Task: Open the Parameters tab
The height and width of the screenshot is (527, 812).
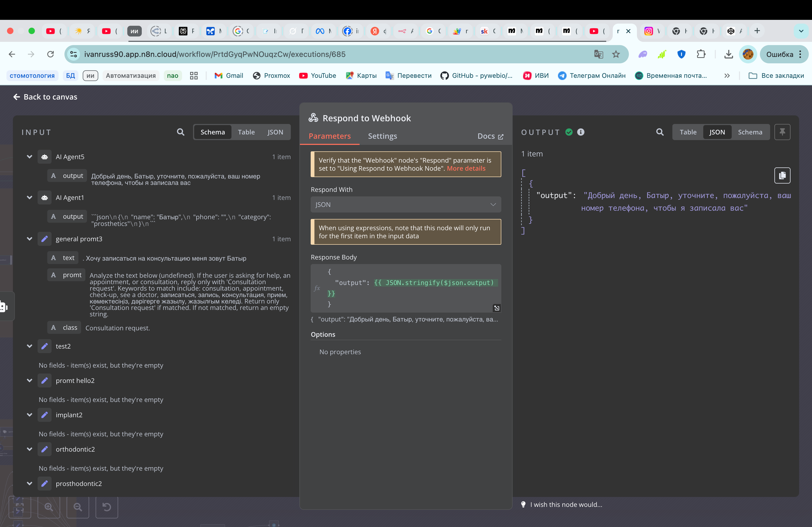Action: pos(329,136)
